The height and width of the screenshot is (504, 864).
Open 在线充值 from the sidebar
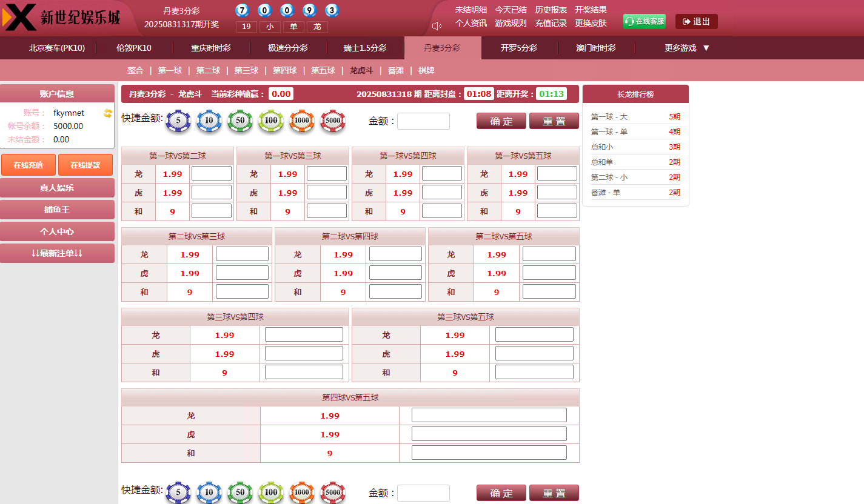coord(28,164)
